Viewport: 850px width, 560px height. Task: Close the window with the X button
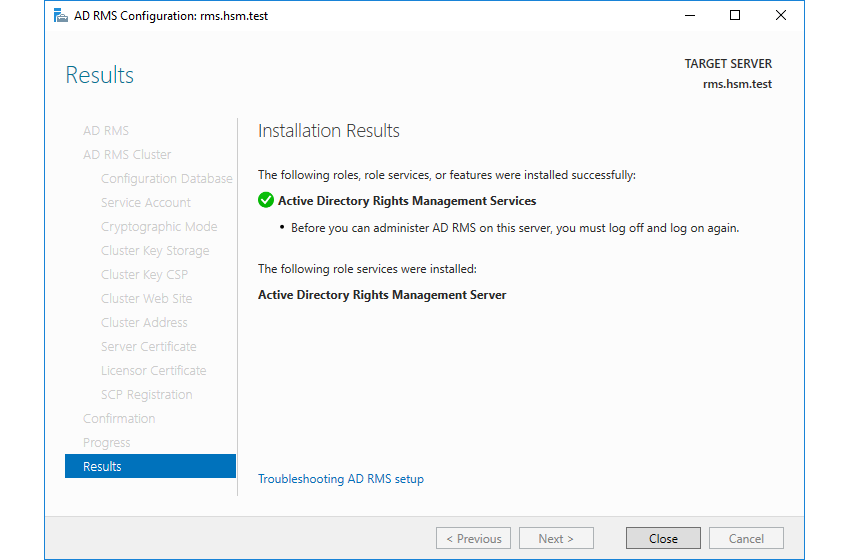[x=781, y=15]
